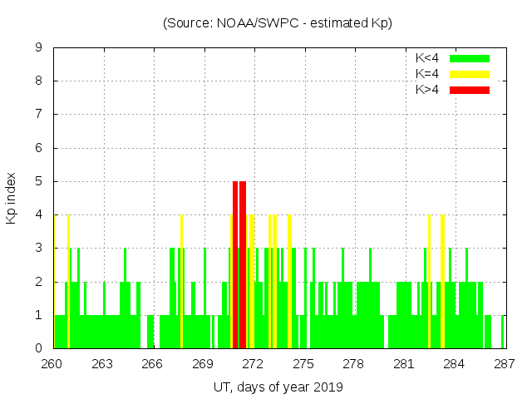
Task: Click the x-axis tick label 287
Action: [x=504, y=364]
